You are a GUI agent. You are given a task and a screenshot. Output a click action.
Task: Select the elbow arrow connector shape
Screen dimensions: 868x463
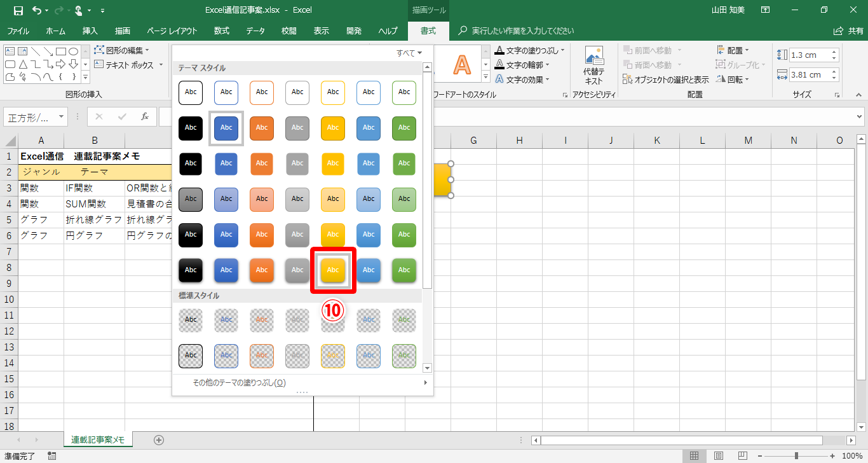[x=48, y=64]
